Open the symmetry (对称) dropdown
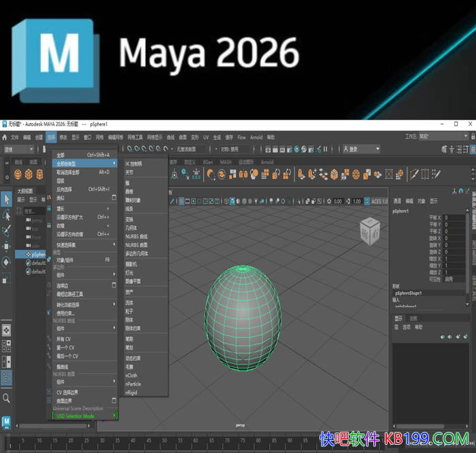The width and height of the screenshot is (476, 453). point(233,149)
